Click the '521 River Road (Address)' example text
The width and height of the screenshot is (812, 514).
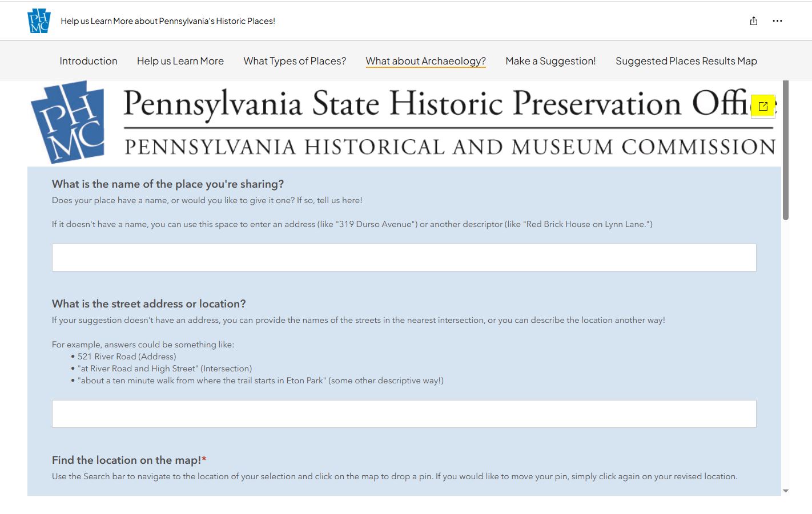click(127, 357)
